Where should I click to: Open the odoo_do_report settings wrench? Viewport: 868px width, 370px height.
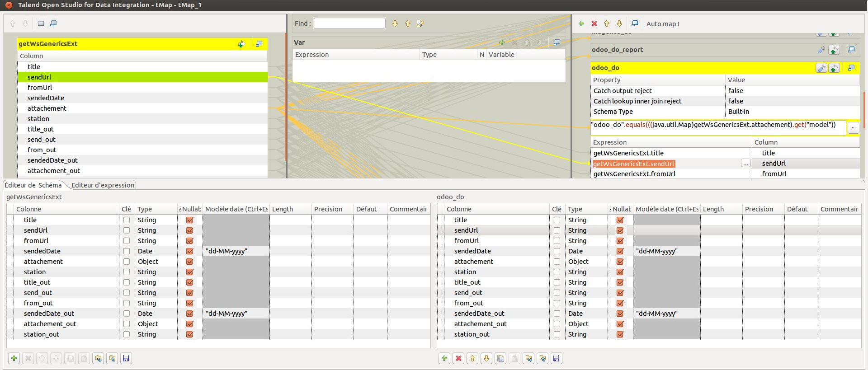[821, 50]
